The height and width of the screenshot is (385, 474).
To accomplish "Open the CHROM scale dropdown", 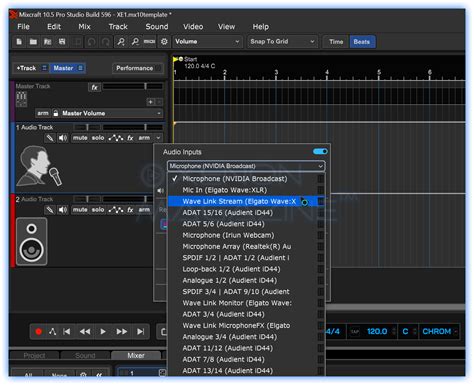I will pyautogui.click(x=439, y=332).
